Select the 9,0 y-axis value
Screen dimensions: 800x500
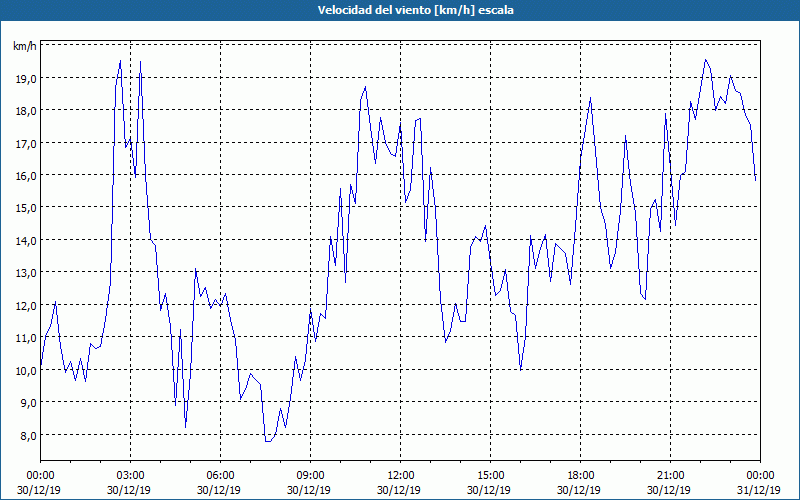[29, 403]
